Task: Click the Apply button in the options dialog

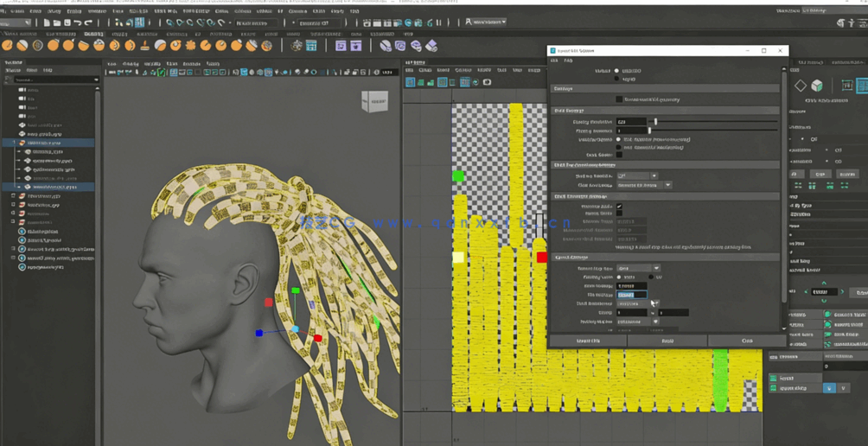Action: point(667,341)
